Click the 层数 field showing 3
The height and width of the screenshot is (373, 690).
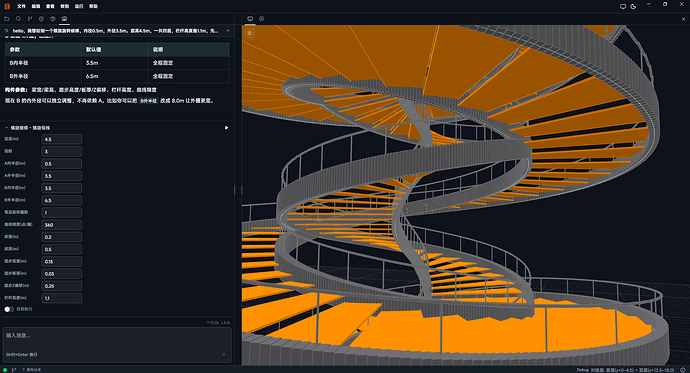pyautogui.click(x=62, y=151)
